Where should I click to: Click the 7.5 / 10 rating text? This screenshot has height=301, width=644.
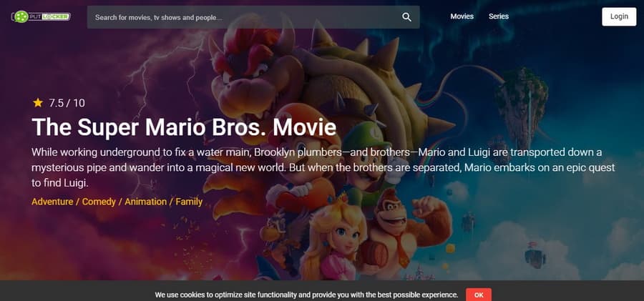[x=67, y=103]
